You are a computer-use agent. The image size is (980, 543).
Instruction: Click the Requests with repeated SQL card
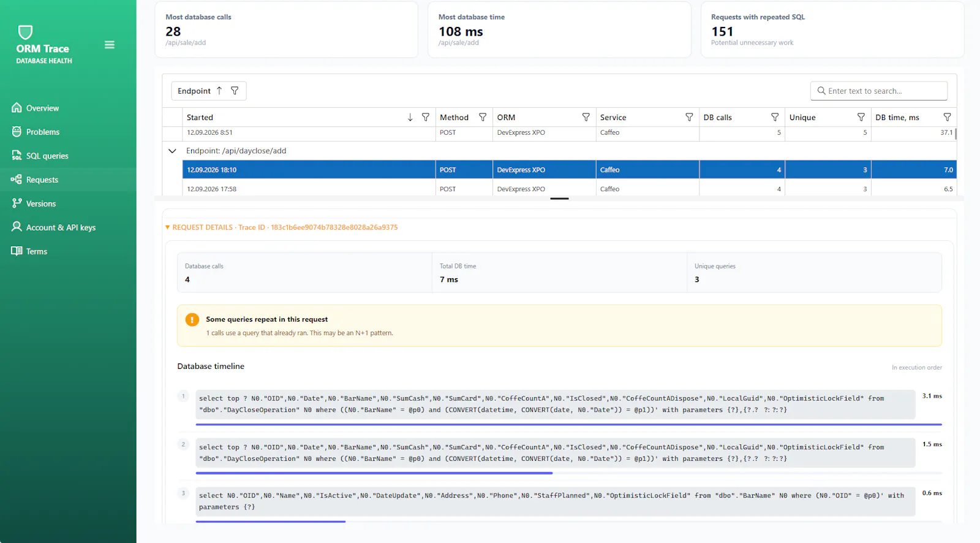[x=832, y=29]
